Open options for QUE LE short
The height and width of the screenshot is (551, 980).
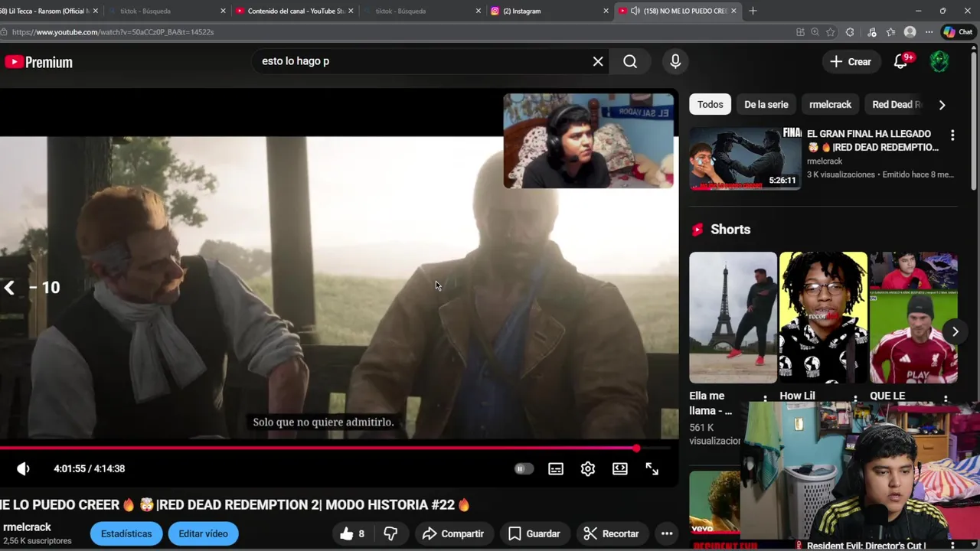946,399
